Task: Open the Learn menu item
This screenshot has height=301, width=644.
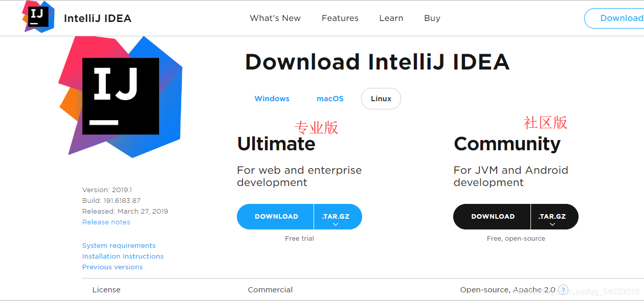Action: pyautogui.click(x=391, y=18)
